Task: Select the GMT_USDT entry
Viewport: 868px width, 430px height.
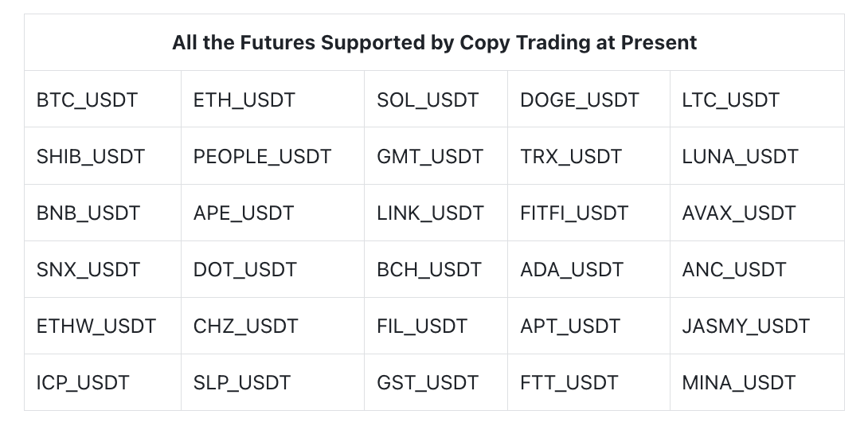Action: 430,157
